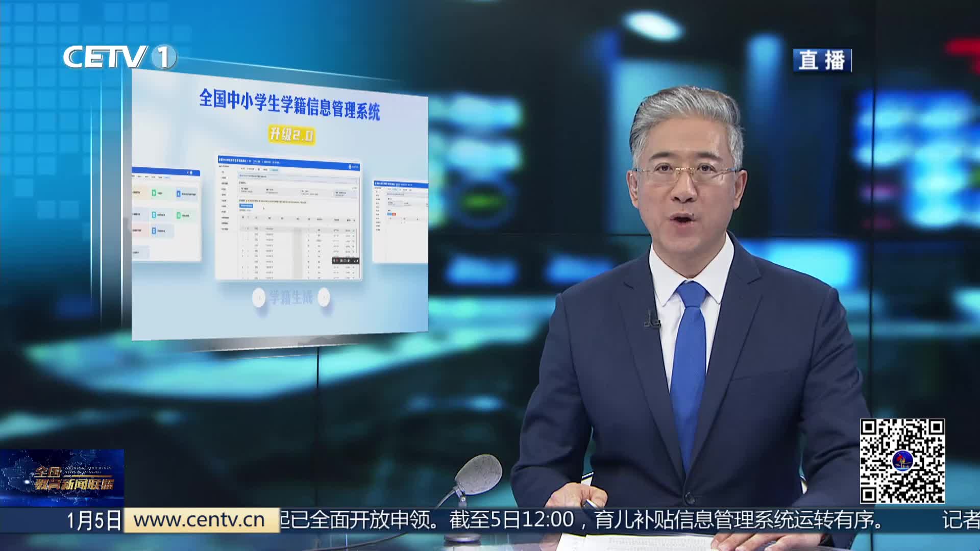Screen dimensions: 980x551
Task: Click the 全国中小学生学籍信息管理系统 title text
Action: (x=289, y=105)
